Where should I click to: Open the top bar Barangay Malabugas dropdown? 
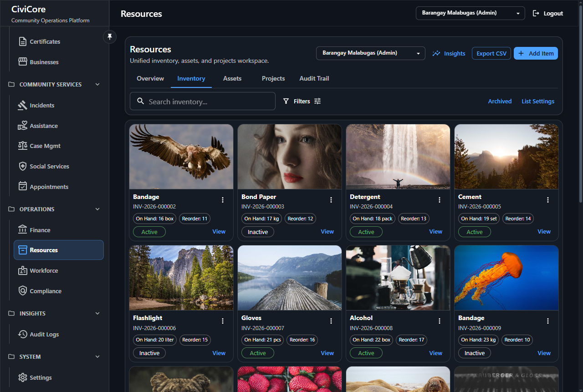pyautogui.click(x=470, y=13)
